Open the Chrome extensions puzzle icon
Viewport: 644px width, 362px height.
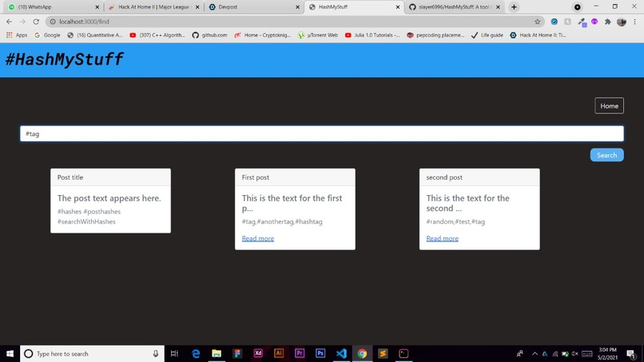(608, 22)
